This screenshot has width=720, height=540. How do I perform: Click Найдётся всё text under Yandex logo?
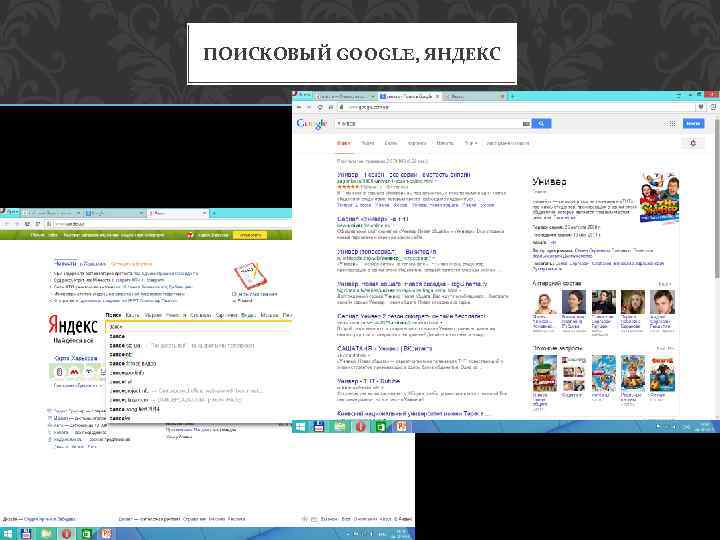(73, 341)
